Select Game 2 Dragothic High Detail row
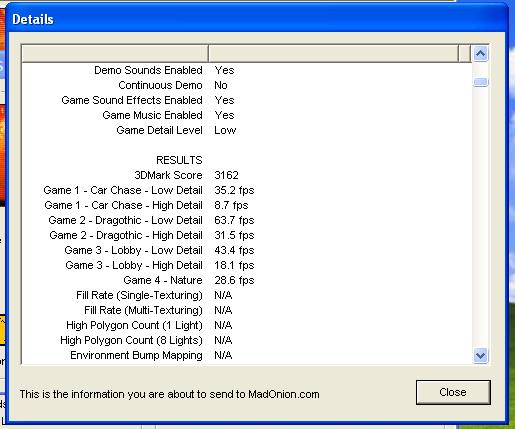Screen dimensions: 515x429 tap(247, 235)
